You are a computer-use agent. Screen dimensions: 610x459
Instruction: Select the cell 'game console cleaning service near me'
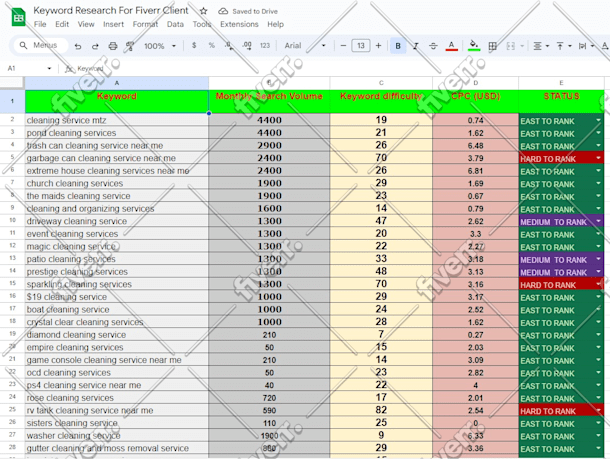coord(117,360)
